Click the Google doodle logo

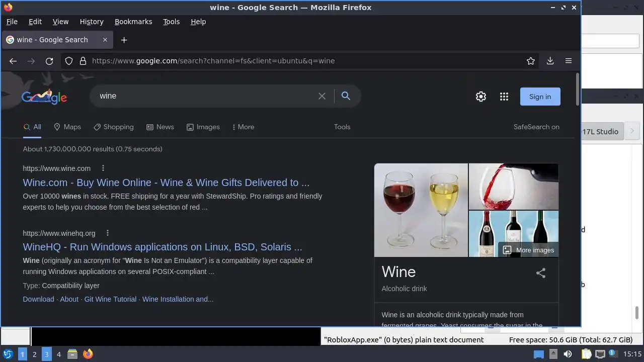[x=44, y=97]
